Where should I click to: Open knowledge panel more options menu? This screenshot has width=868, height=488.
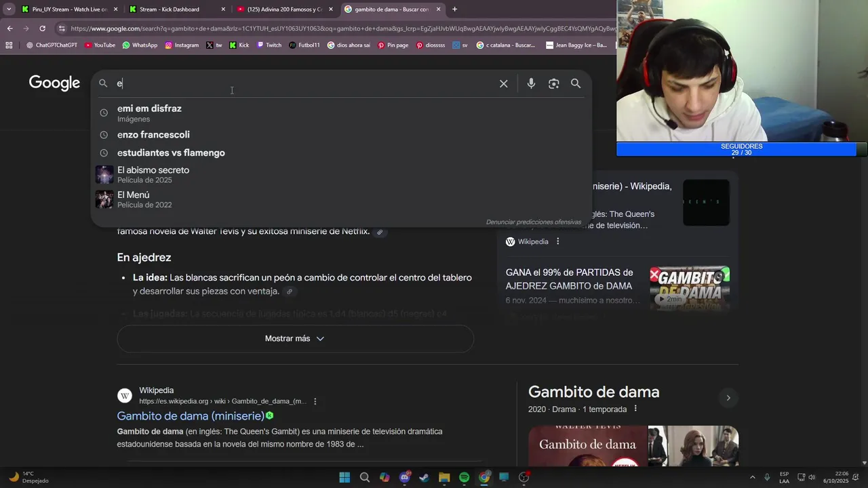(635, 409)
